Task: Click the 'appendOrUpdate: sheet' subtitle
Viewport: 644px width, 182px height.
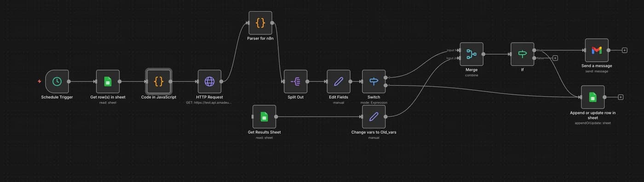Action: pyautogui.click(x=593, y=123)
